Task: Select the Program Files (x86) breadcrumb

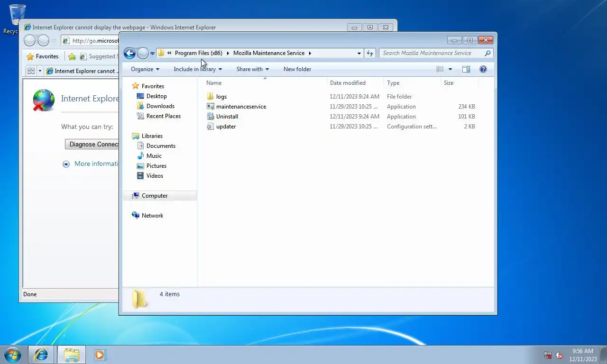Action: (198, 53)
